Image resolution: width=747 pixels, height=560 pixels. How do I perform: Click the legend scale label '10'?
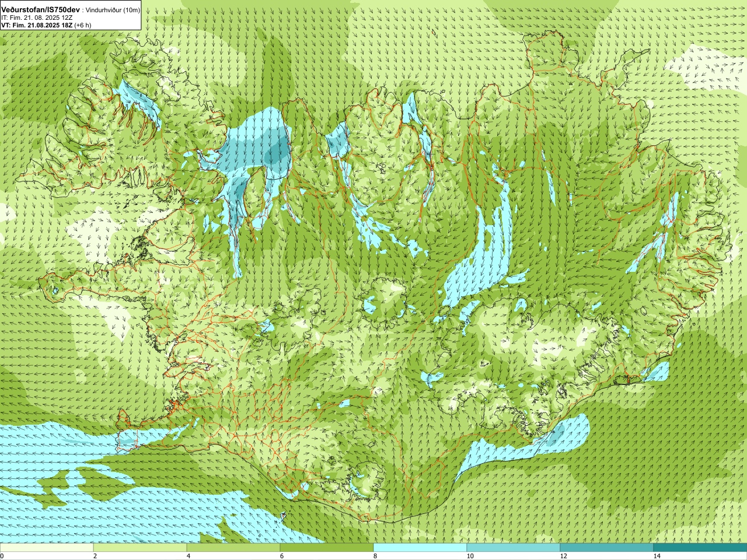pos(470,556)
